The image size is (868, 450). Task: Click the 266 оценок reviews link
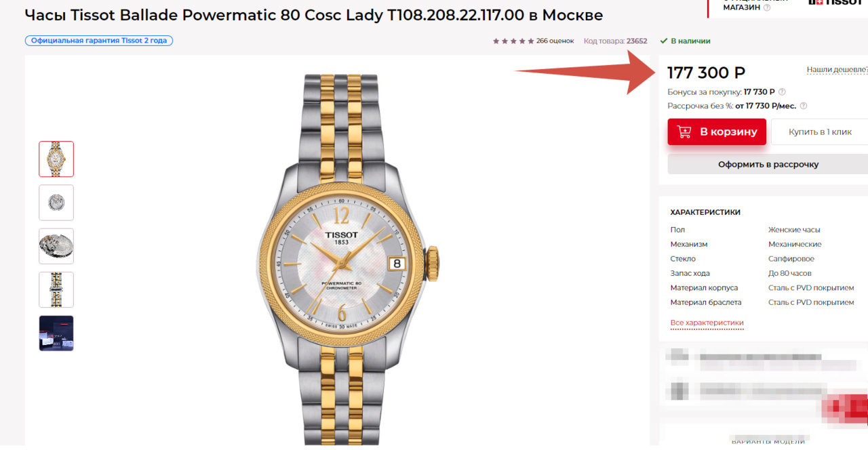point(555,41)
